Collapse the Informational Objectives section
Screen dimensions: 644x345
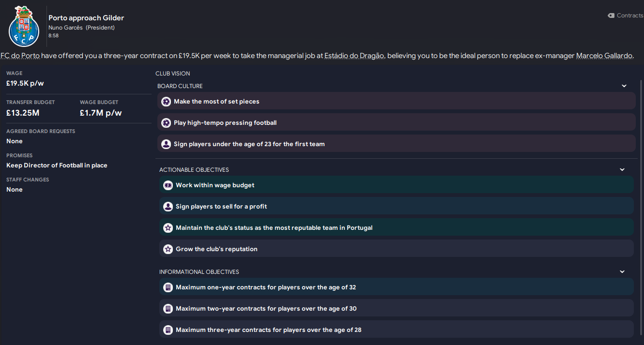coord(622,272)
